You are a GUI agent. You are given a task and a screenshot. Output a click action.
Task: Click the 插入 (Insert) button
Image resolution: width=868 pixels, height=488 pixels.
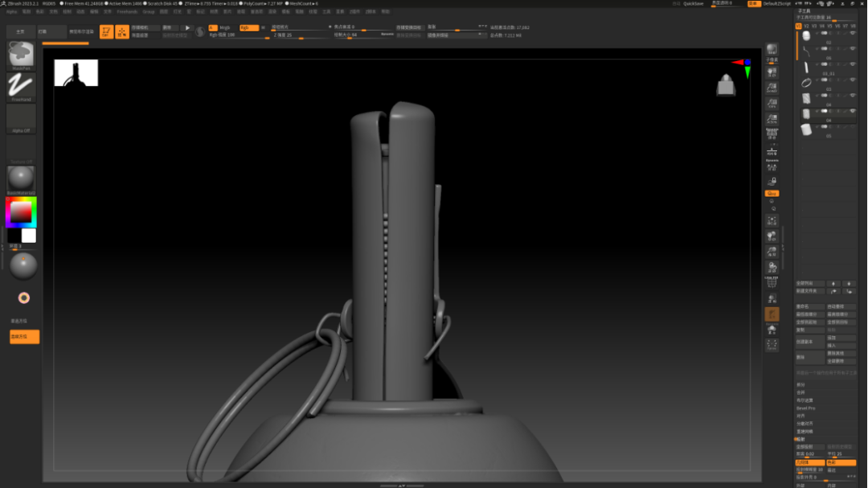click(841, 346)
